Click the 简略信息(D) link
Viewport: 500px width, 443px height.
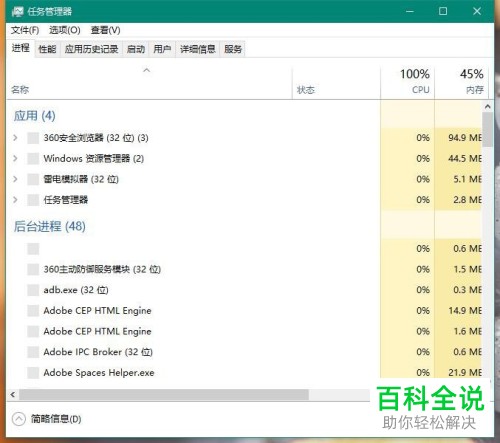pos(56,419)
